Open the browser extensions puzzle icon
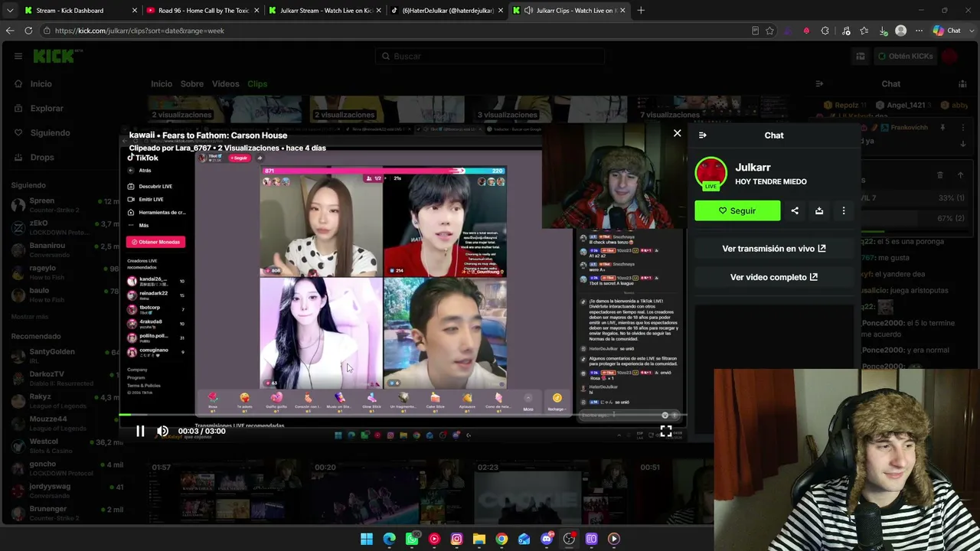This screenshot has width=980, height=551. [x=825, y=31]
